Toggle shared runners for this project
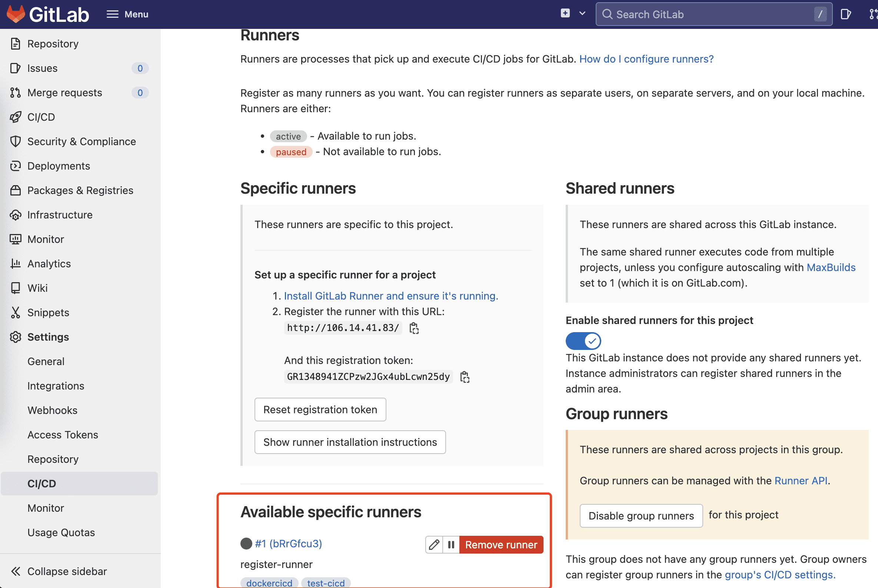 (x=583, y=341)
